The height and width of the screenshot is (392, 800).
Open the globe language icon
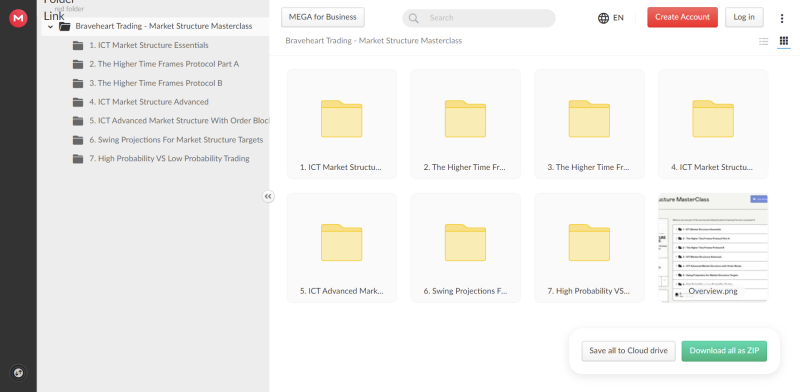603,18
